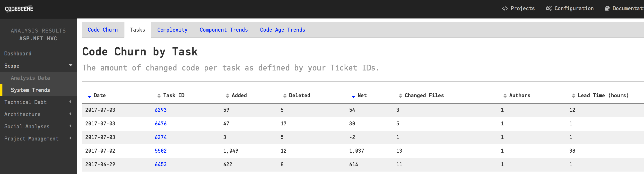The height and width of the screenshot is (174, 644).
Task: Open task ID 5502 link
Action: coord(160,151)
